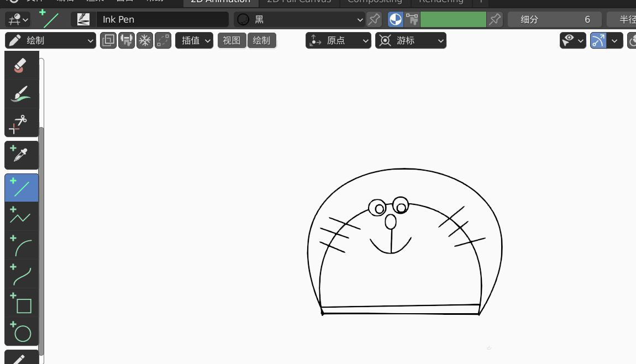
Task: Click the 绘制 button next to 视图
Action: coord(261,40)
